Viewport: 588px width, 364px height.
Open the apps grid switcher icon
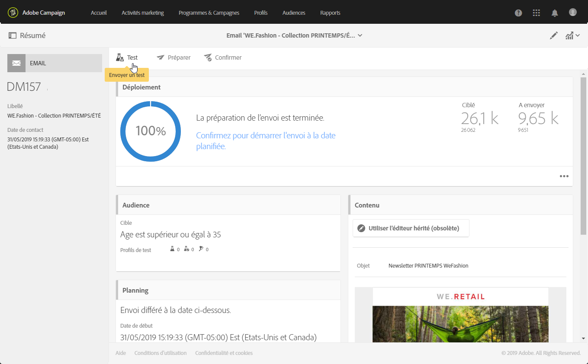537,13
